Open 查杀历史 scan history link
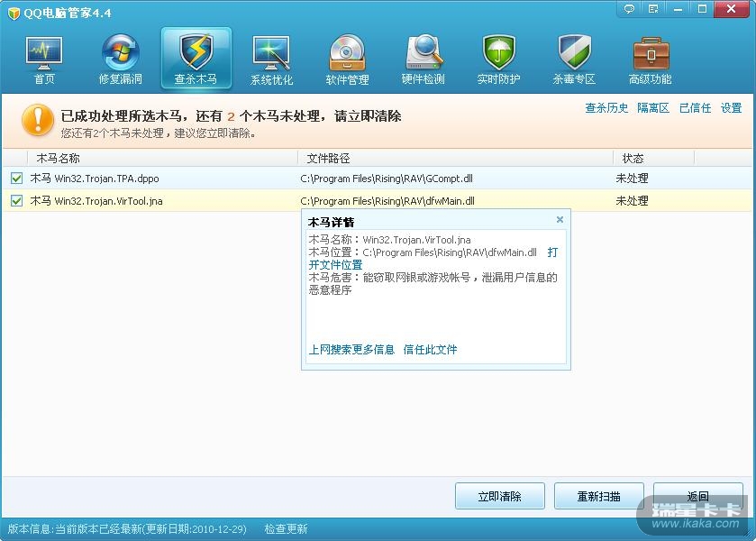756x541 pixels. (x=606, y=108)
